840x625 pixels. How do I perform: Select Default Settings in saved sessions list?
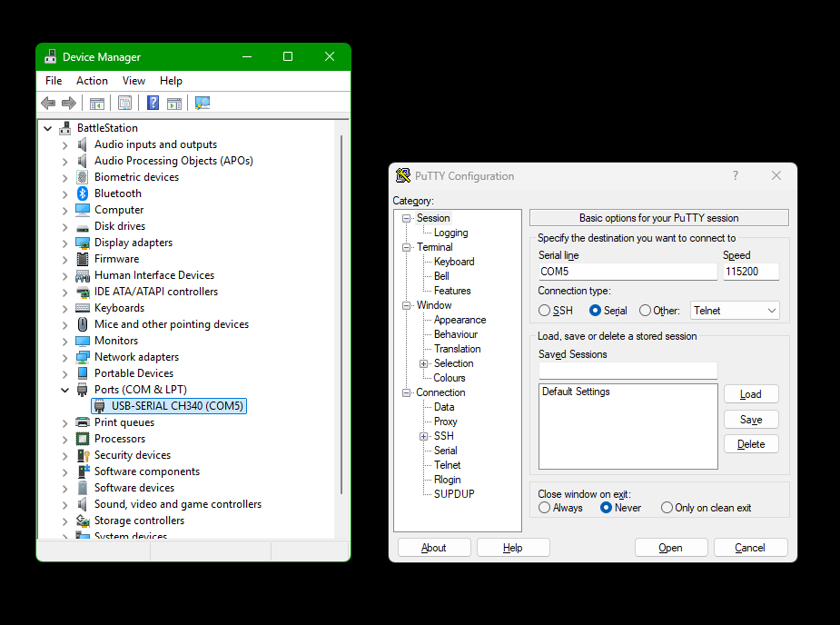576,392
